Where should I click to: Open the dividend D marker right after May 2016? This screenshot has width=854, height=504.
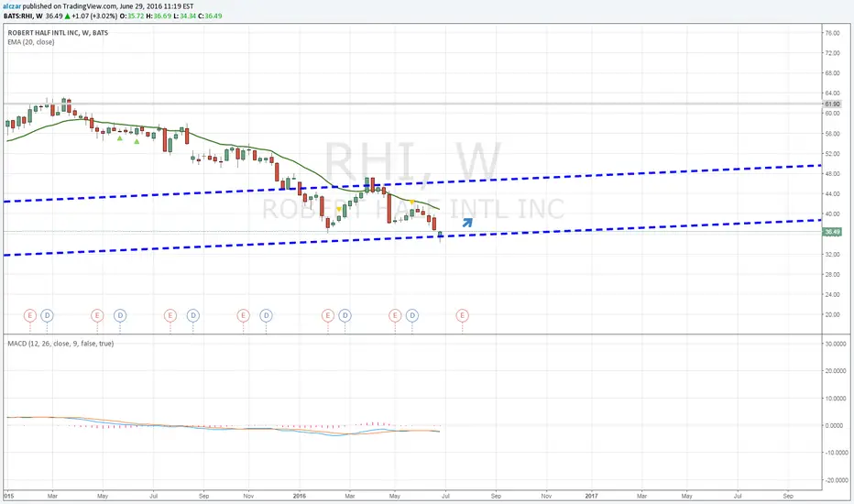point(411,315)
